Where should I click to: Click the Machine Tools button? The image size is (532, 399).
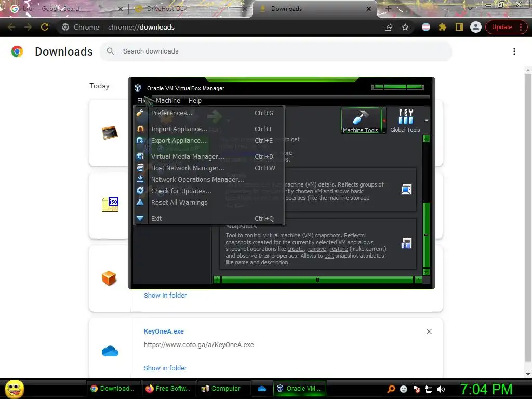(x=361, y=121)
